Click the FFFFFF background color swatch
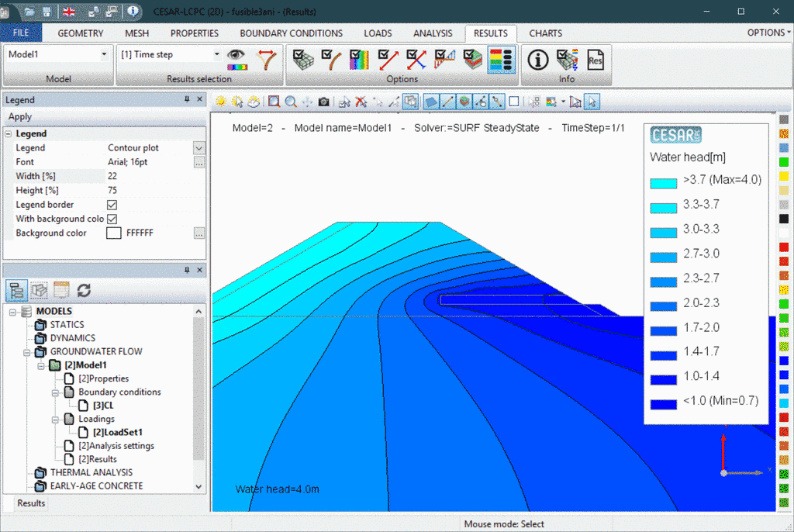This screenshot has width=794, height=532. coord(113,233)
